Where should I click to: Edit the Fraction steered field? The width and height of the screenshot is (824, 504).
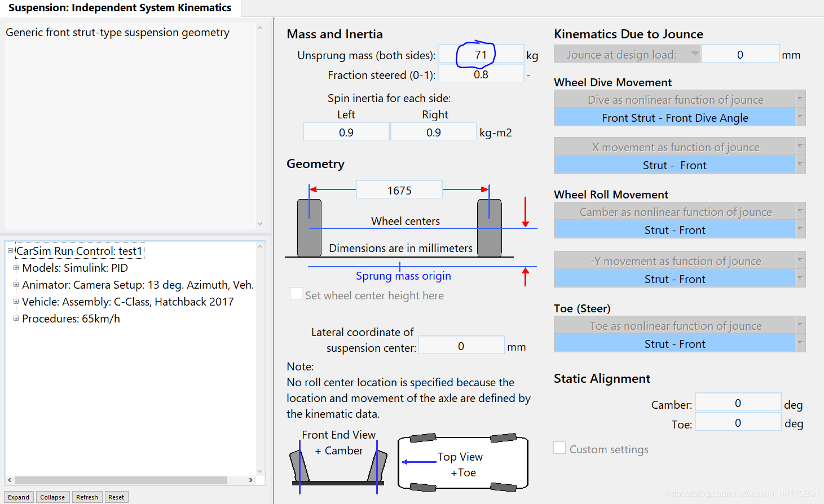481,74
